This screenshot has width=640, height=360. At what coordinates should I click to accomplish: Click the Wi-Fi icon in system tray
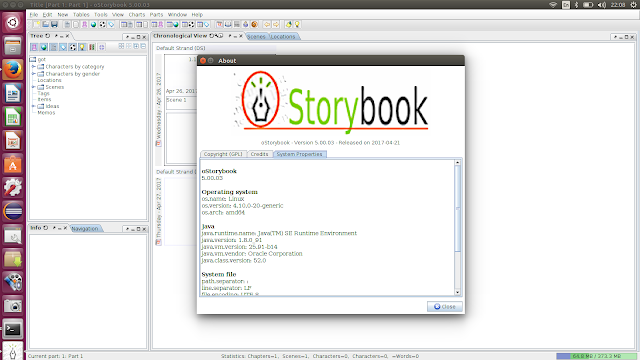tap(553, 5)
